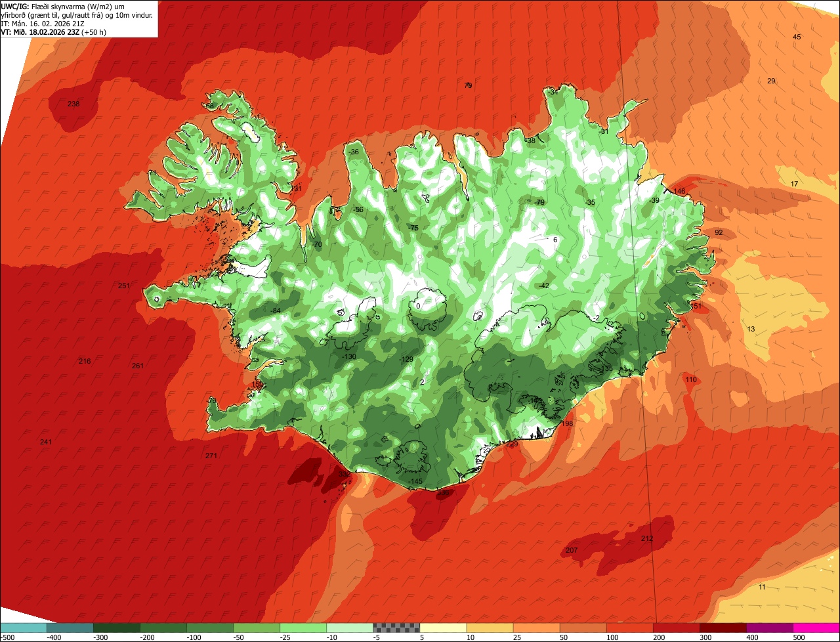840x642 pixels.
Task: Click the 241 value on the map
Action: [x=45, y=442]
